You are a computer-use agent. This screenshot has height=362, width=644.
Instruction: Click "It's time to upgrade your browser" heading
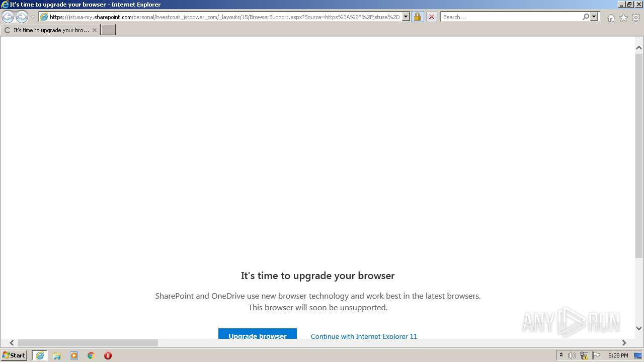coord(318,276)
